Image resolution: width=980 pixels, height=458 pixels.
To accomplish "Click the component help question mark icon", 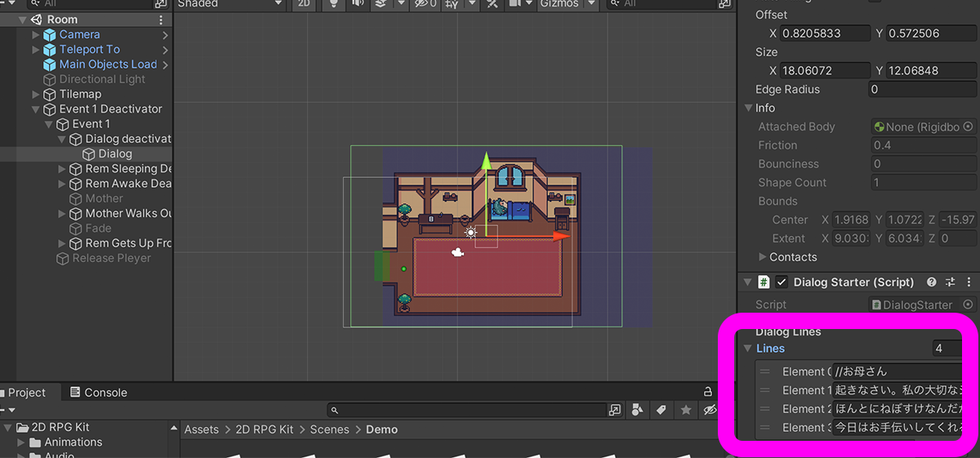I will [x=931, y=282].
